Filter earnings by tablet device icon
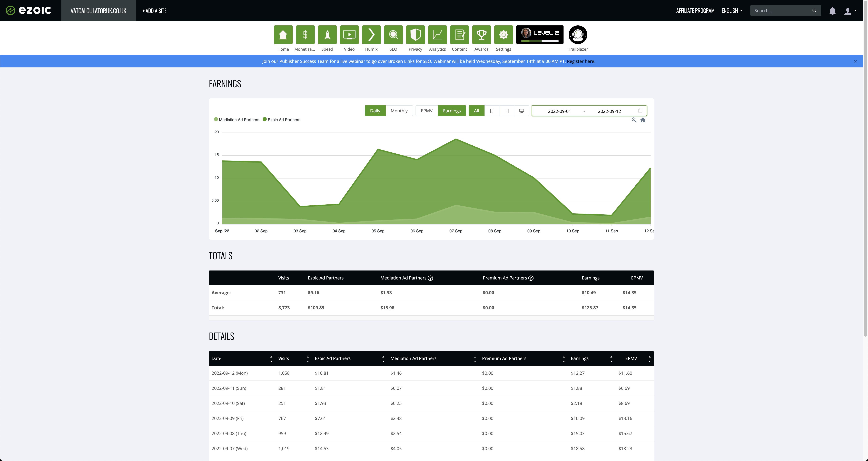 point(506,111)
